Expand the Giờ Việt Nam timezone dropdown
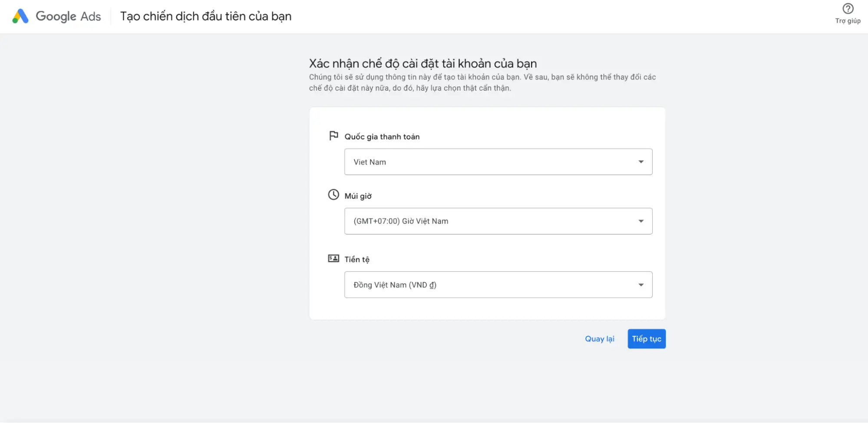 (498, 221)
